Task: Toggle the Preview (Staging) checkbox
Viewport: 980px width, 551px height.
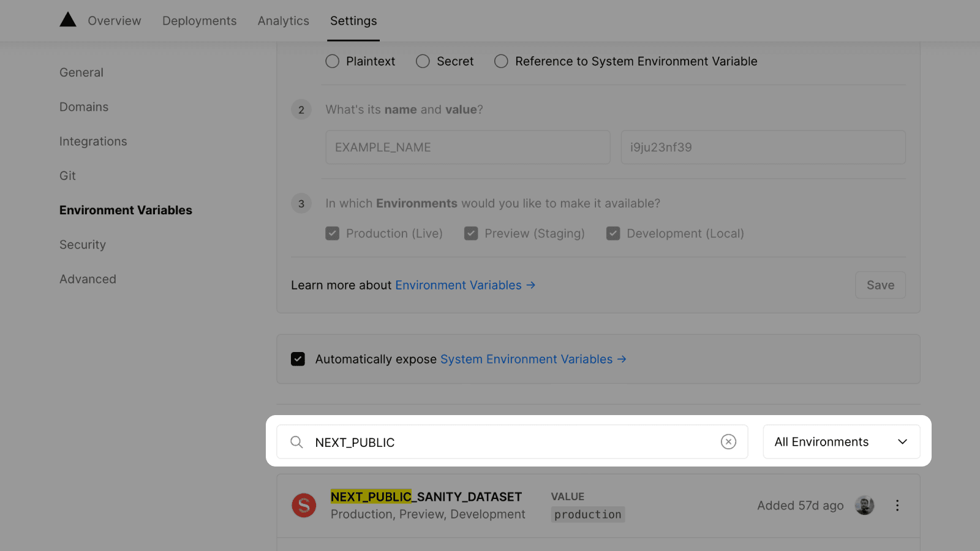Action: (x=471, y=234)
